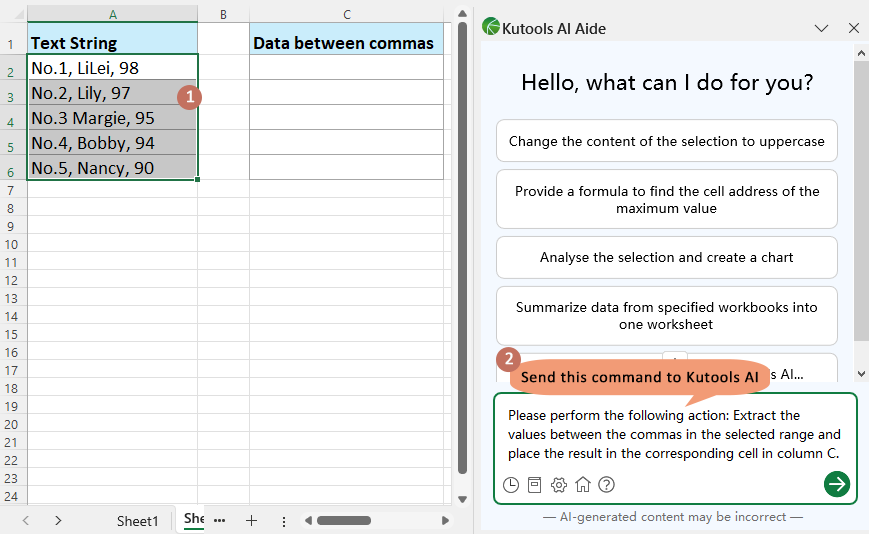This screenshot has height=534, width=869.
Task: Open the chat history clock icon
Action: pos(511,485)
